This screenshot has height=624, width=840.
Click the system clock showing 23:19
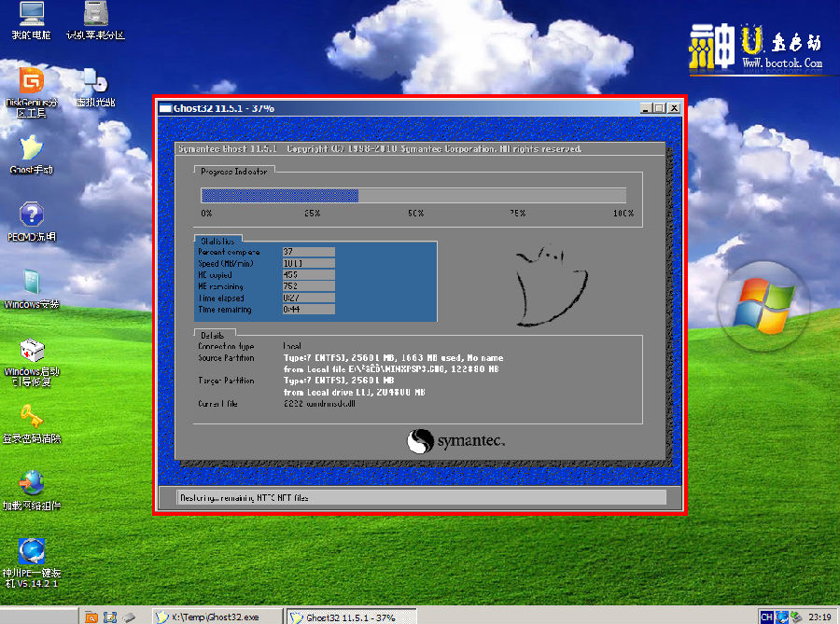(x=819, y=617)
